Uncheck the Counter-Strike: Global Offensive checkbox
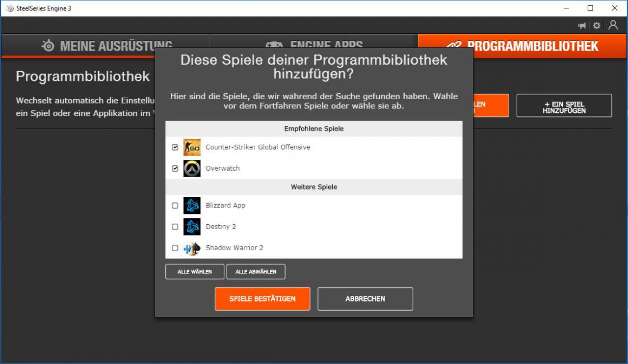Screen dimensions: 628x364 point(175,147)
